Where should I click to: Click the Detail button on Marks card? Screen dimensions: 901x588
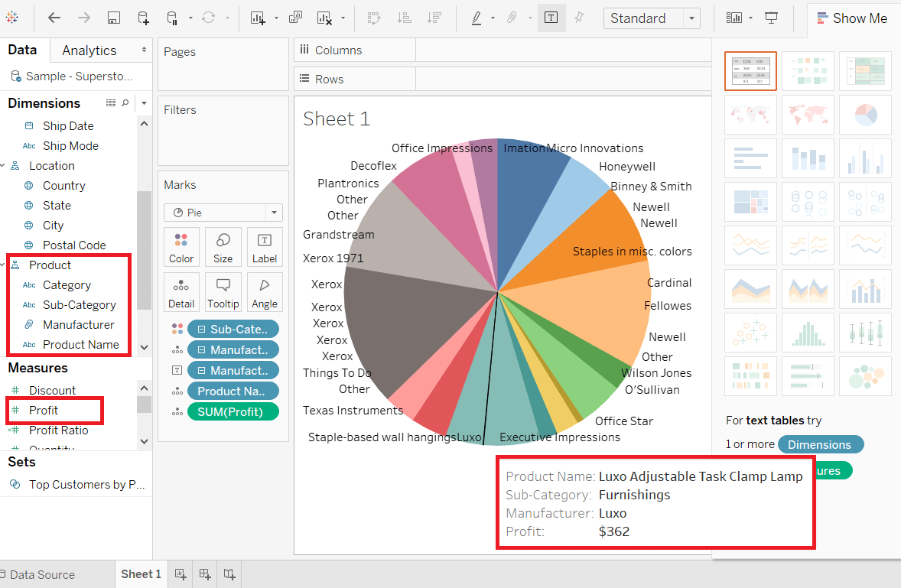click(181, 293)
